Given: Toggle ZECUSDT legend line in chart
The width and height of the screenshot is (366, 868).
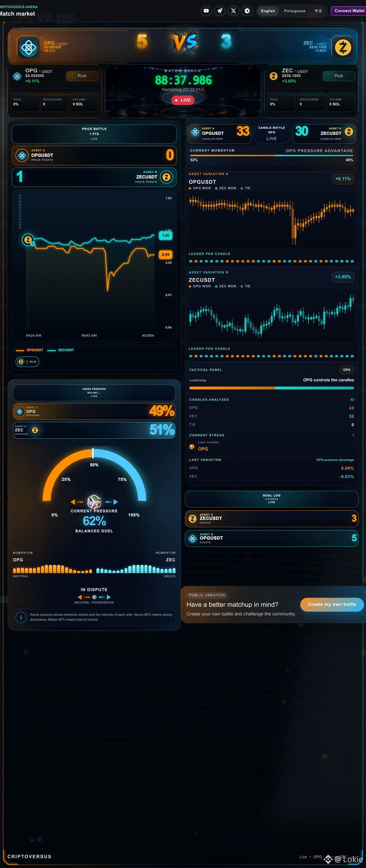Looking at the screenshot, I should 61,350.
